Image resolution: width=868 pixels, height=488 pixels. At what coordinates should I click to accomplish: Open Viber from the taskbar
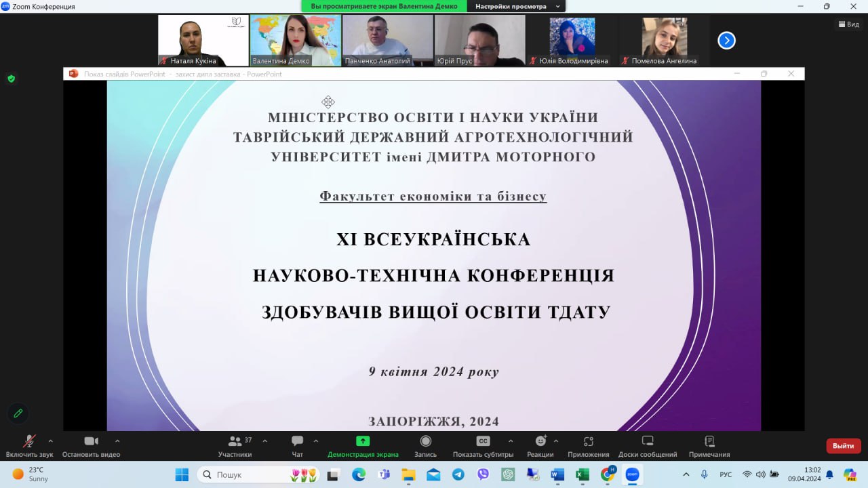point(483,474)
